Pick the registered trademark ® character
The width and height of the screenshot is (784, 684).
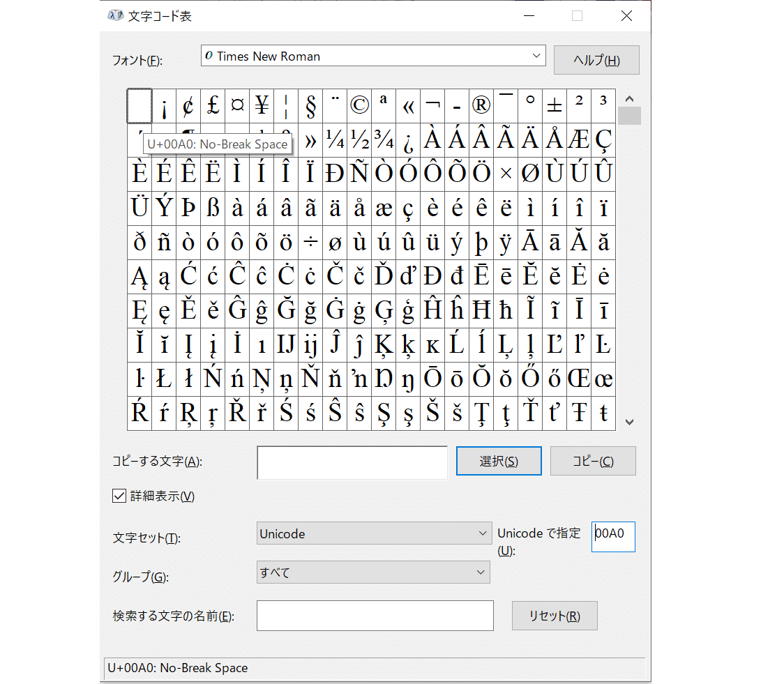click(481, 106)
